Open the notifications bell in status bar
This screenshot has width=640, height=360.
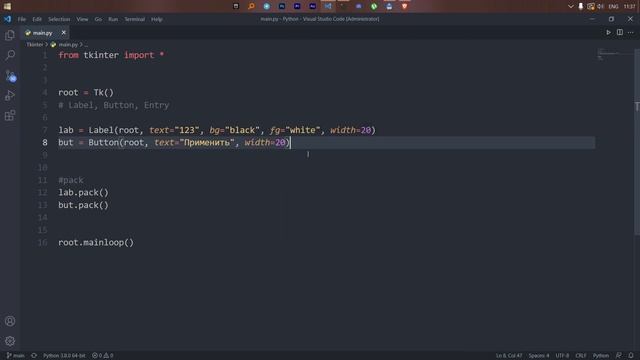631,356
